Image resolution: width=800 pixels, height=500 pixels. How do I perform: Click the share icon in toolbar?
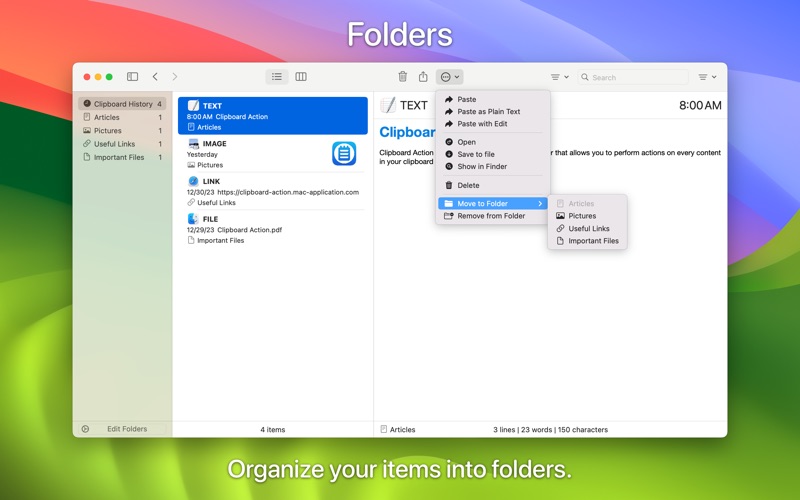point(423,77)
